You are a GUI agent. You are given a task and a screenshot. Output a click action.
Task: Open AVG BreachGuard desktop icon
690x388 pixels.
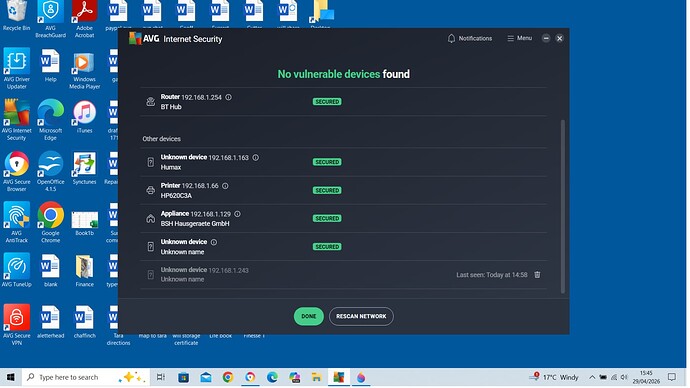click(x=50, y=18)
